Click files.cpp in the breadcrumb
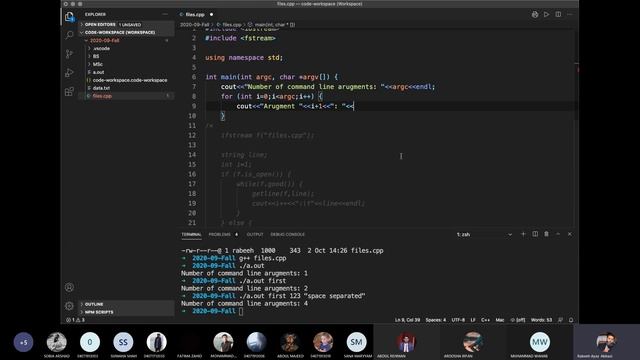Image resolution: width=640 pixels, height=360 pixels. (229, 24)
